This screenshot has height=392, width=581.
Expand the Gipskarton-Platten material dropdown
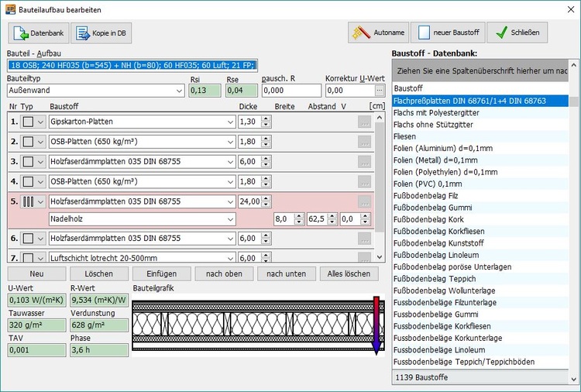(230, 122)
